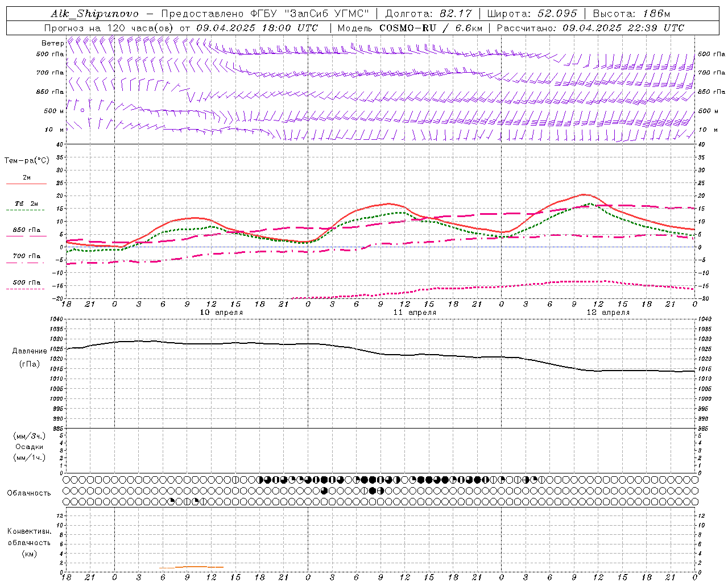Click the forecast start time '09.04.2025 18:00 UTC'
728x582 pixels.
click(257, 28)
